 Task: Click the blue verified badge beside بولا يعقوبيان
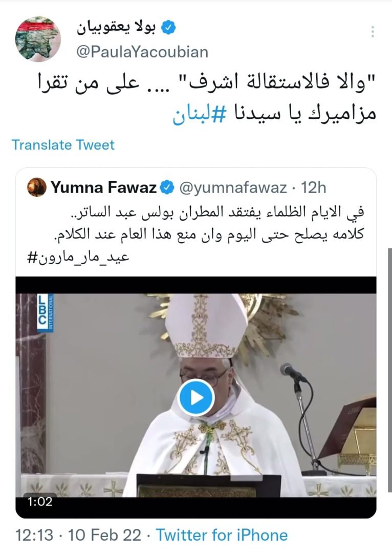pos(168,28)
